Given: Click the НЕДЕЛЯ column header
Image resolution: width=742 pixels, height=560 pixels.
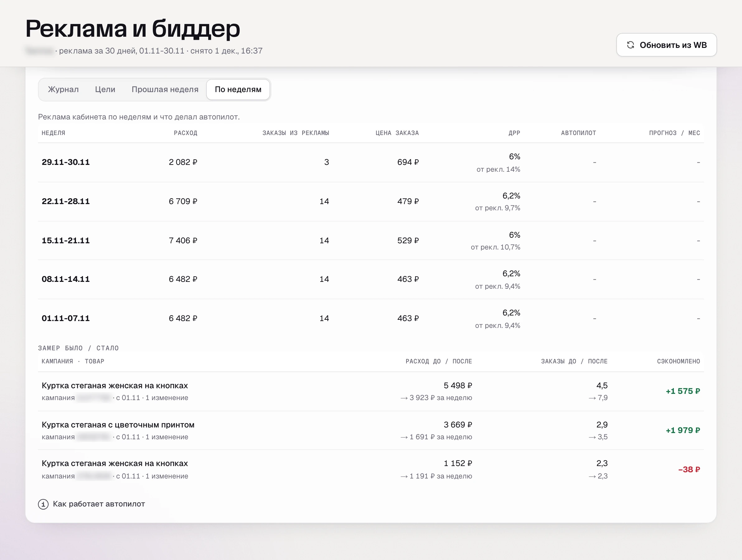Looking at the screenshot, I should point(53,133).
